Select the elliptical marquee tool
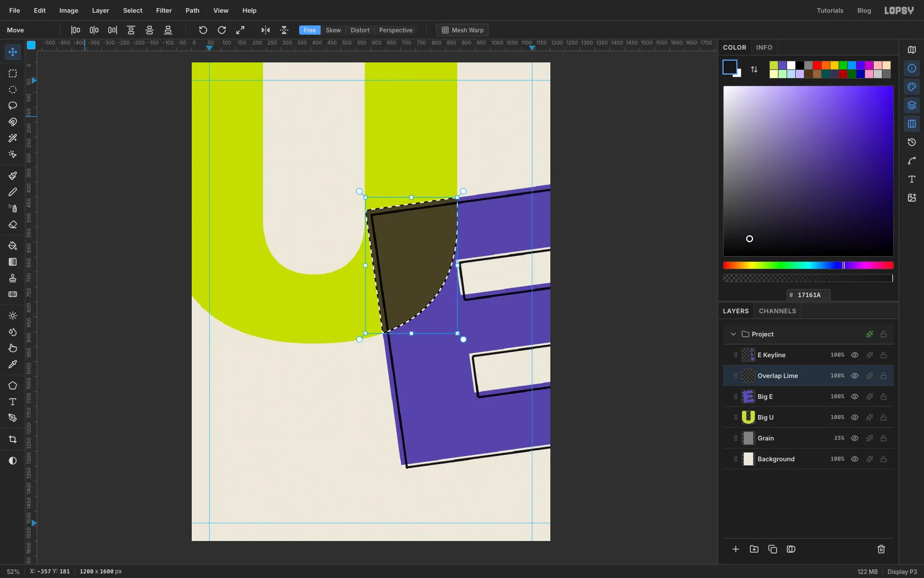 [13, 90]
